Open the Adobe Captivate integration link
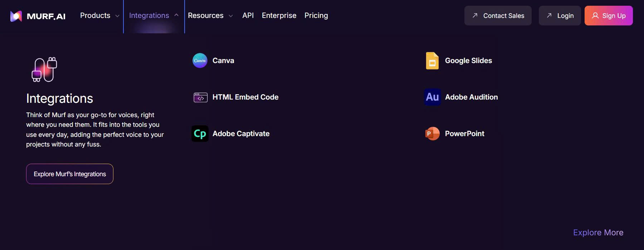 [241, 134]
